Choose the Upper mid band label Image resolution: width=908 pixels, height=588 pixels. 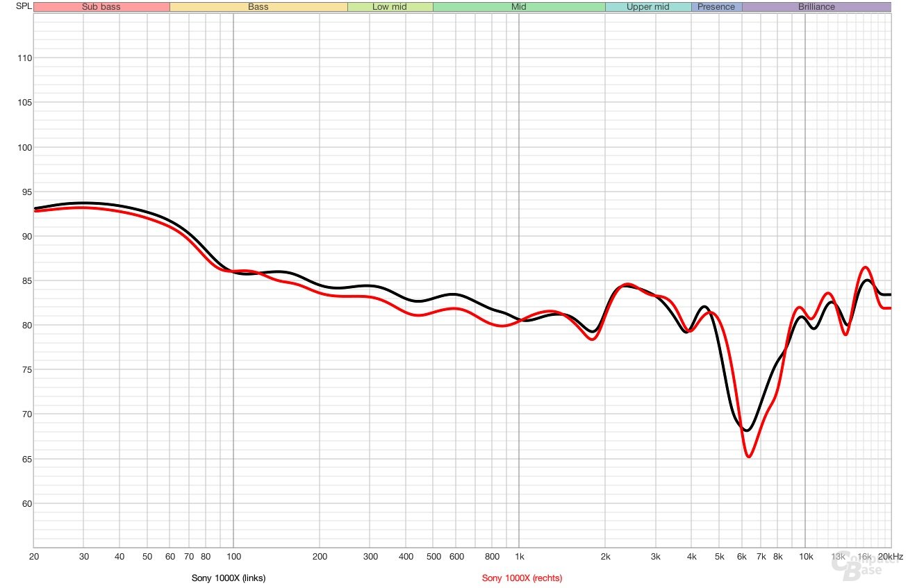[x=648, y=7]
